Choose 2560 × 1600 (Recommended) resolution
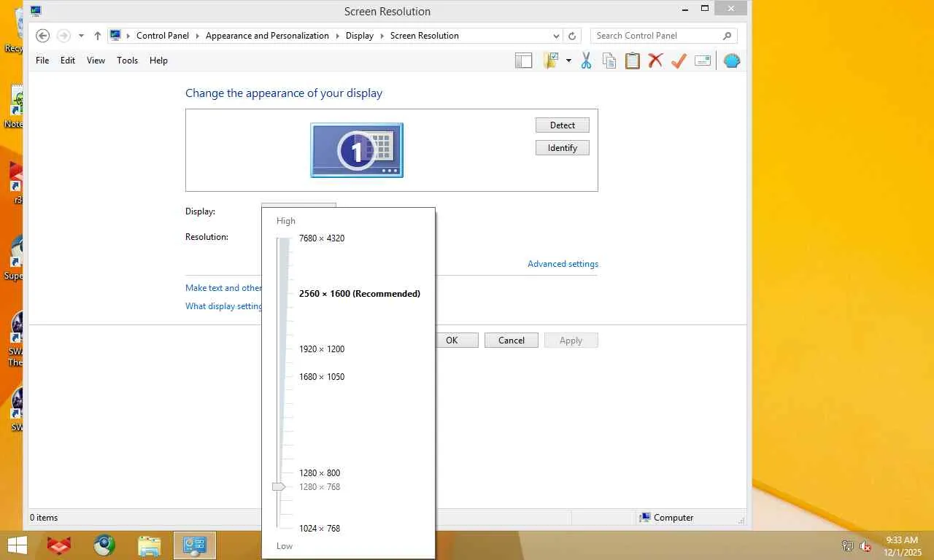Image resolution: width=934 pixels, height=560 pixels. point(360,294)
